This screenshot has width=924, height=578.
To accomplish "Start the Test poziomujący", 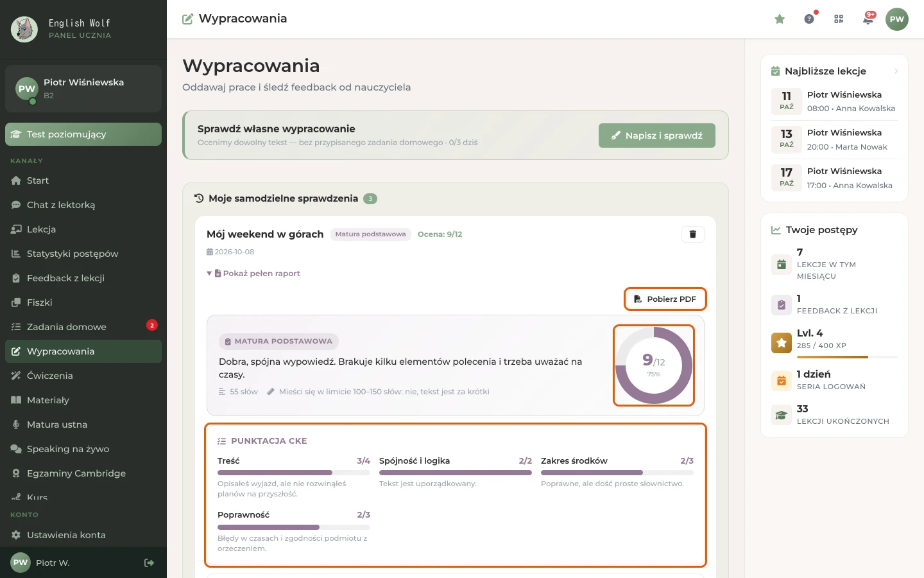I will (x=83, y=134).
